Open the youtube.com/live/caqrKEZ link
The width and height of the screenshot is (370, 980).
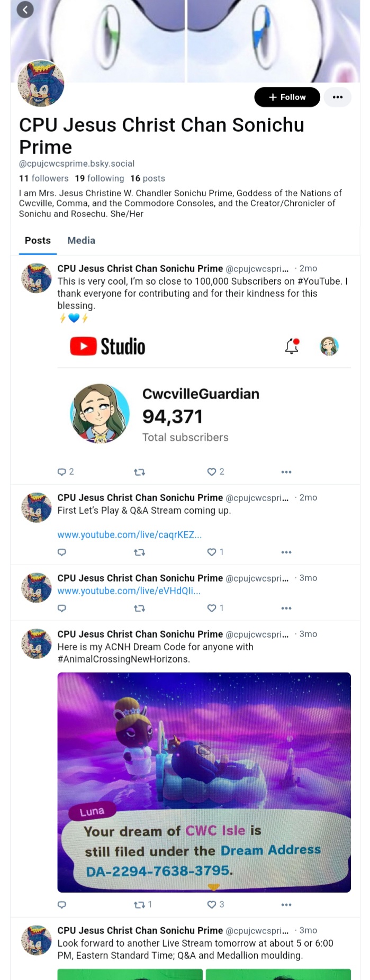click(x=129, y=534)
